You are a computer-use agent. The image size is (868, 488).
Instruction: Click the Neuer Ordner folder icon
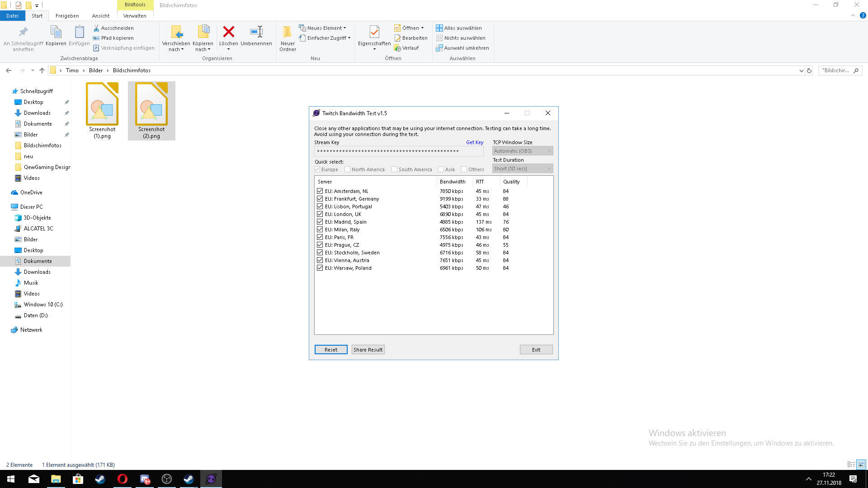tap(288, 32)
